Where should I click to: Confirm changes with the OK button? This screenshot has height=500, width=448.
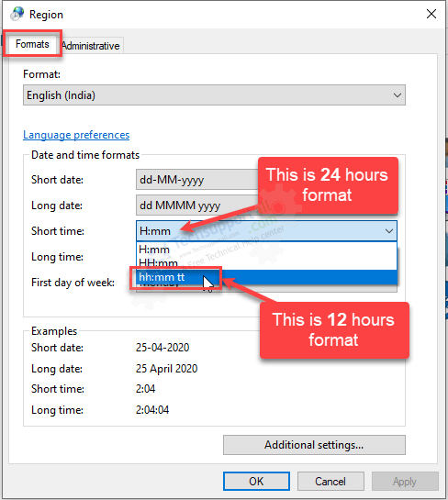[x=256, y=481]
